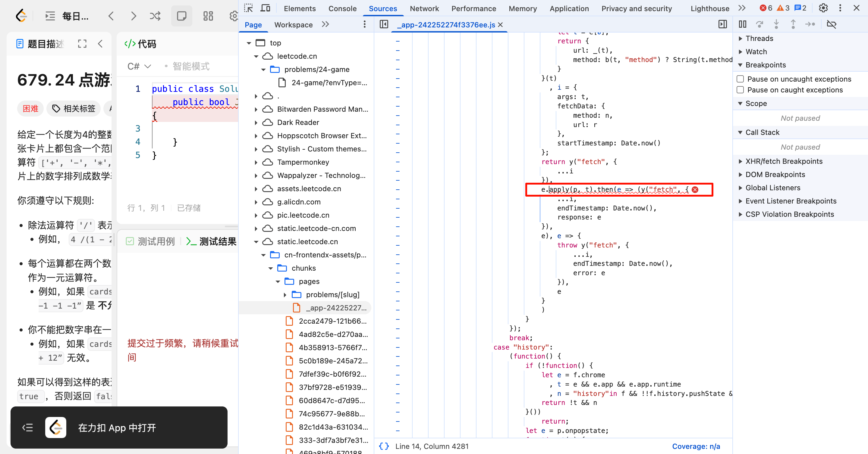
Task: Collapse the description panel arrow
Action: tap(100, 44)
